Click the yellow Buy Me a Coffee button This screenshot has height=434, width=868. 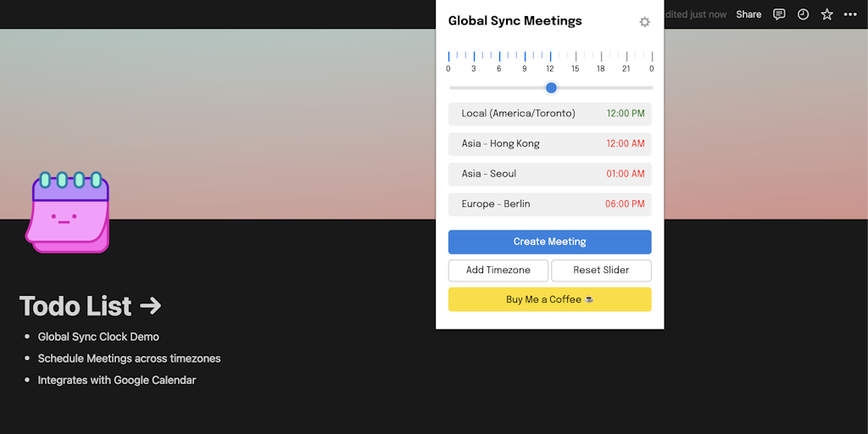tap(549, 299)
